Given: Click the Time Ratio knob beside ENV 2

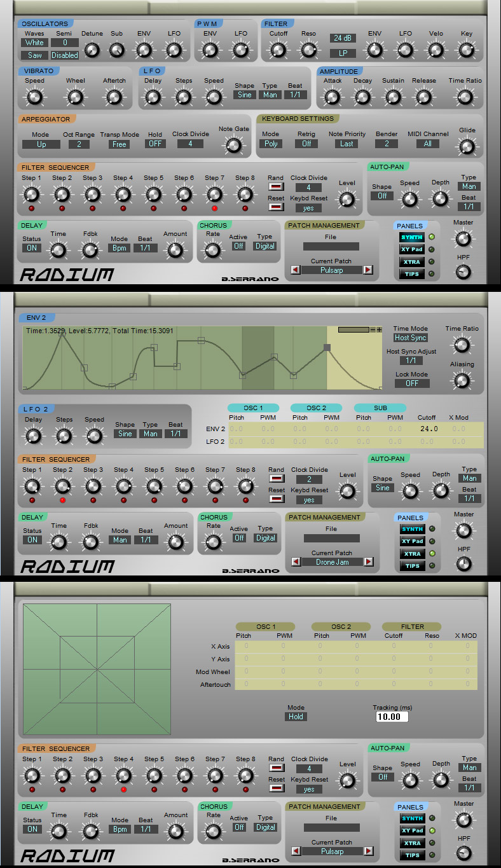Looking at the screenshot, I should click(x=462, y=345).
